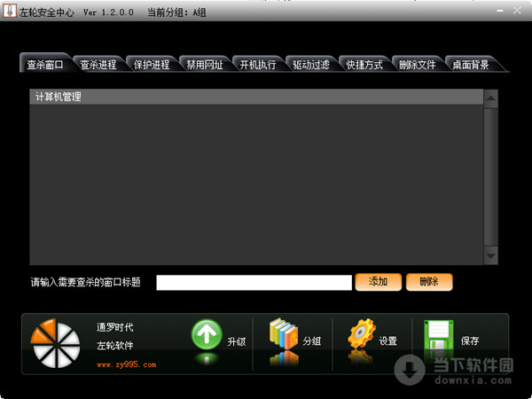Screen dimensions: 532x399
Task: Open the www.zy995.com link
Action: [x=126, y=364]
